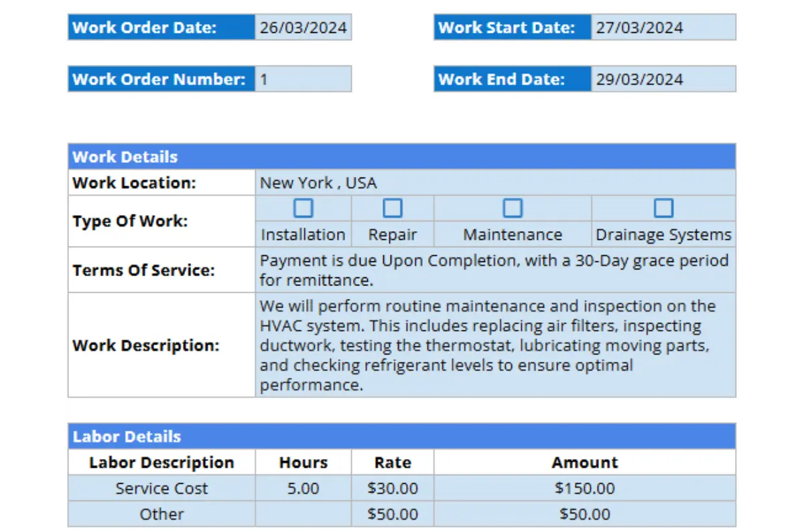Click the 'Repair' label text
Viewport: 804px width, 532px height.
click(393, 235)
